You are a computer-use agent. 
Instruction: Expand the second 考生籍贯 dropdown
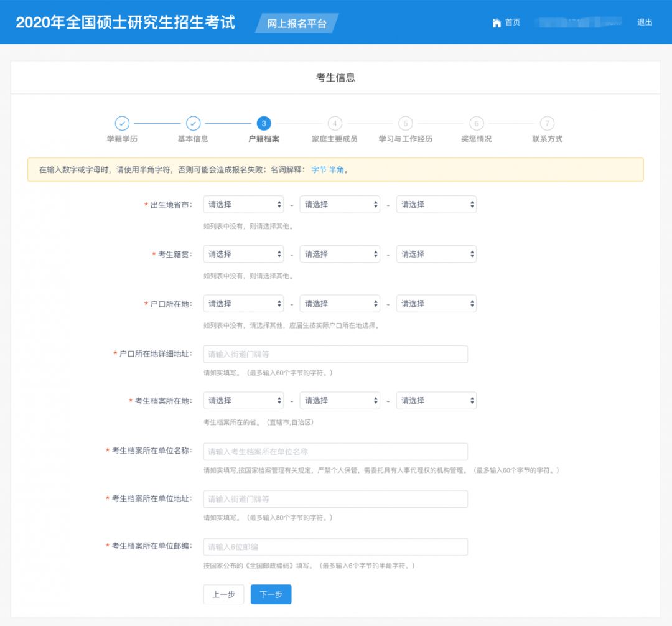[x=340, y=254]
